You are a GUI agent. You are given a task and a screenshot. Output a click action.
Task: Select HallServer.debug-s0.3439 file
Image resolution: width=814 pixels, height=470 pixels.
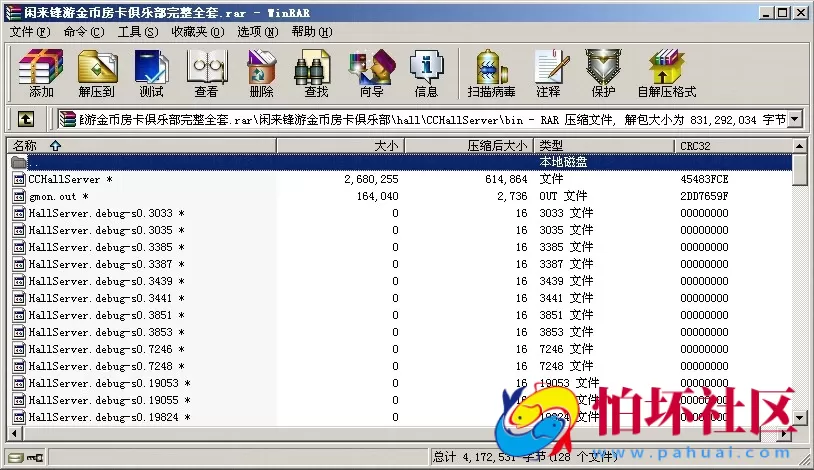click(106, 281)
